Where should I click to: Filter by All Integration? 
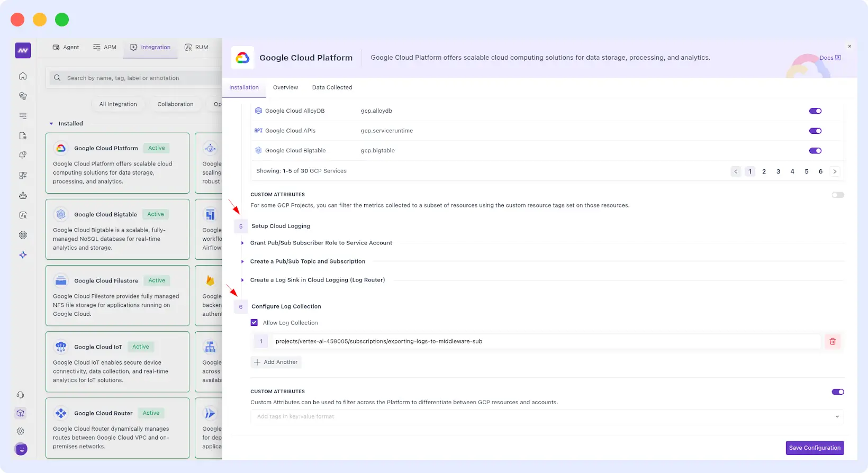pos(118,104)
